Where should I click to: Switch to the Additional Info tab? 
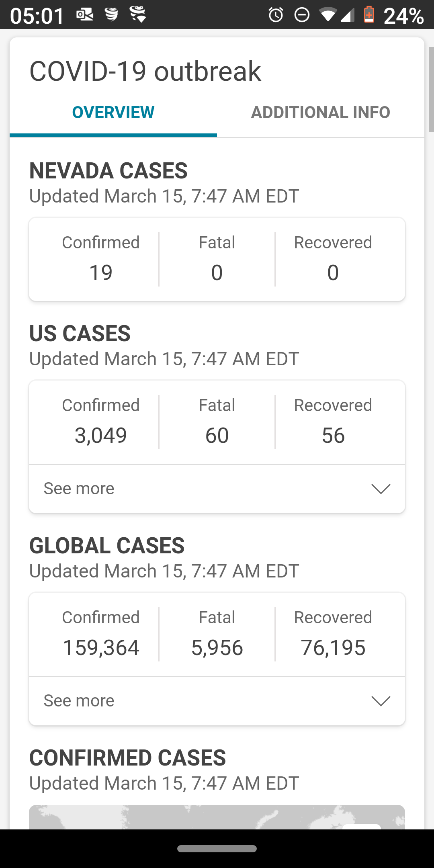[x=320, y=113]
